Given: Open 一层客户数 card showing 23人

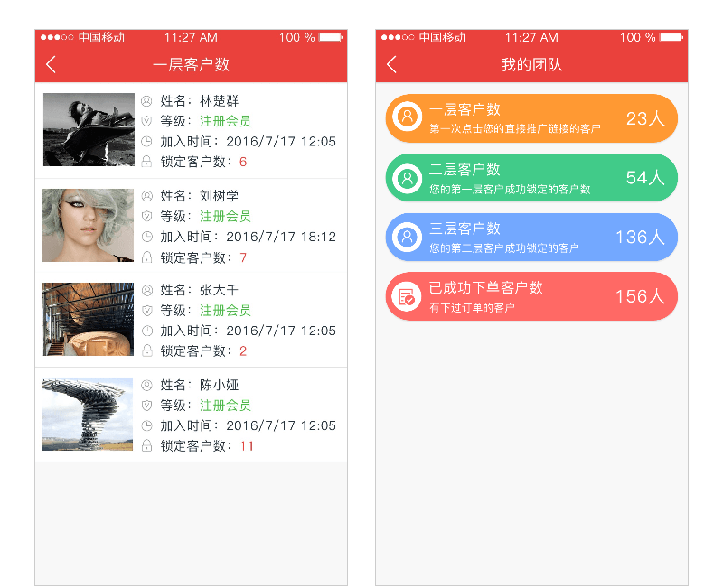Looking at the screenshot, I should click(x=531, y=118).
